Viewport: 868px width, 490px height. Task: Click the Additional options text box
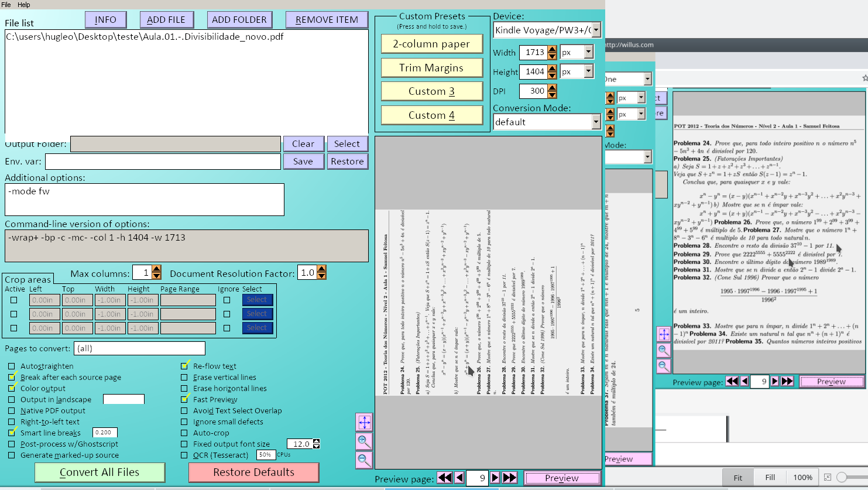point(145,200)
